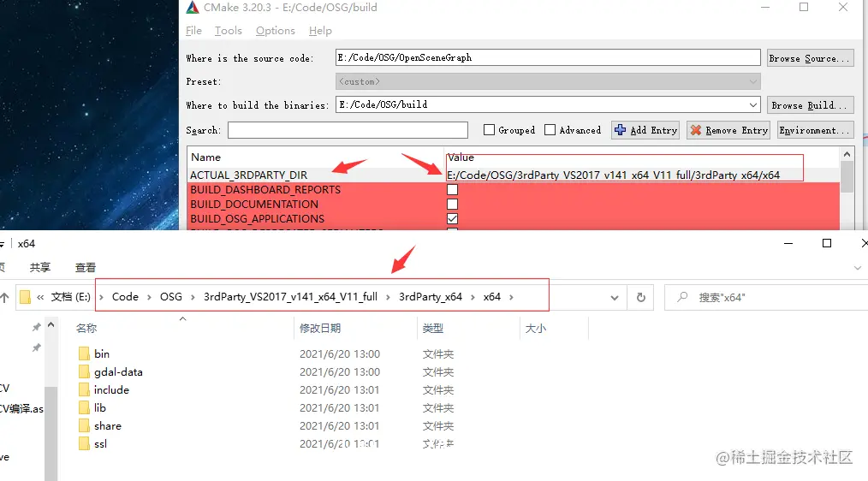Expand the chevron after x64 breadcrumb

click(x=511, y=297)
